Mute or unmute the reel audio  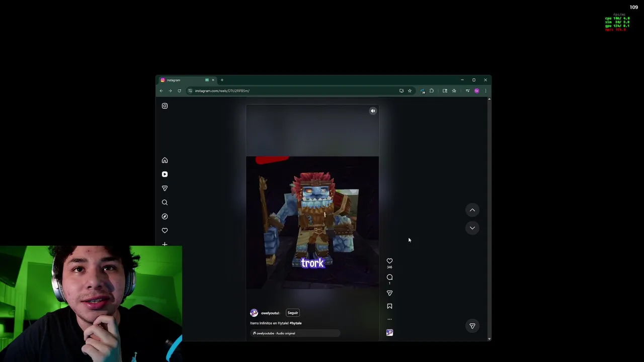(373, 111)
